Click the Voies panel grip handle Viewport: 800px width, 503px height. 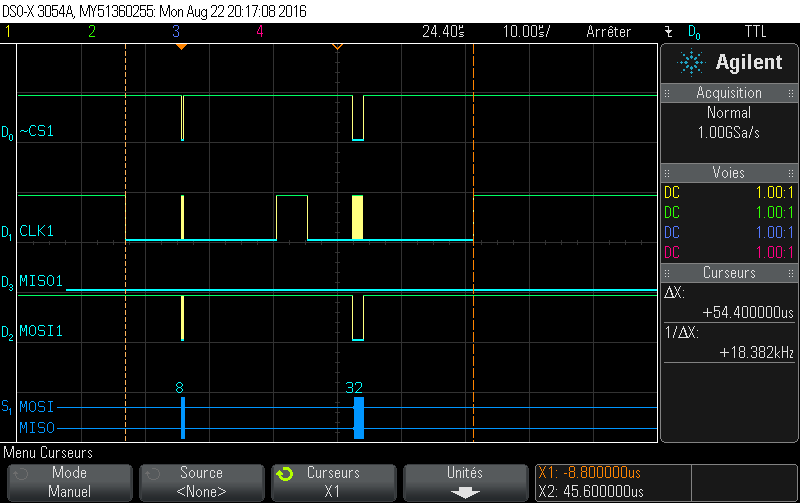(667, 173)
